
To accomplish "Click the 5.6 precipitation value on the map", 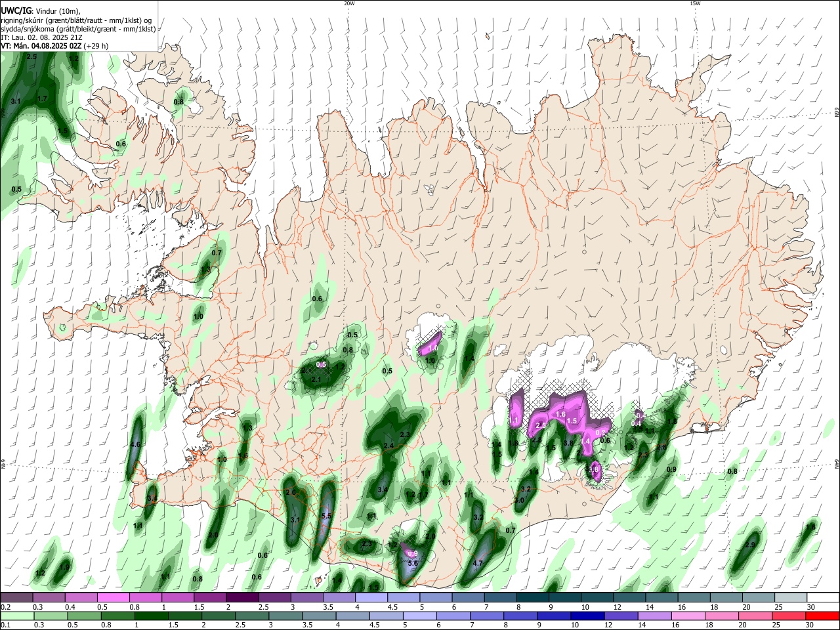I will point(413,563).
